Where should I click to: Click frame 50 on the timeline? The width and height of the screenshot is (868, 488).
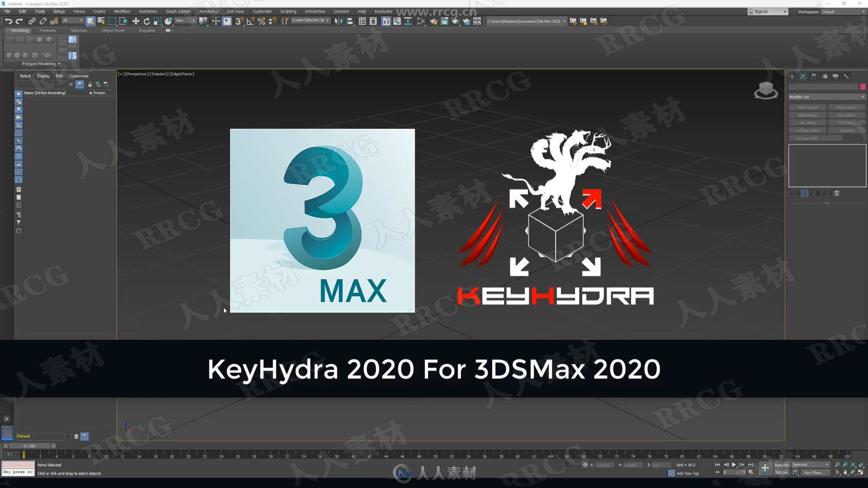[x=435, y=454]
